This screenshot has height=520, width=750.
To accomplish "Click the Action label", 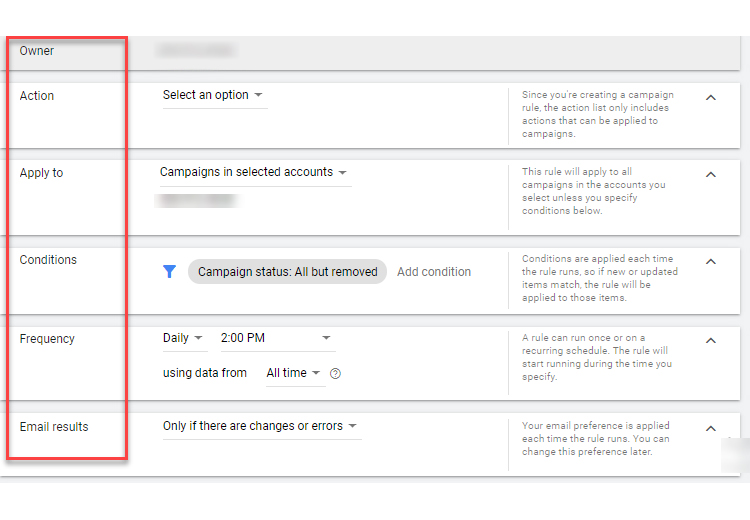I will (36, 96).
